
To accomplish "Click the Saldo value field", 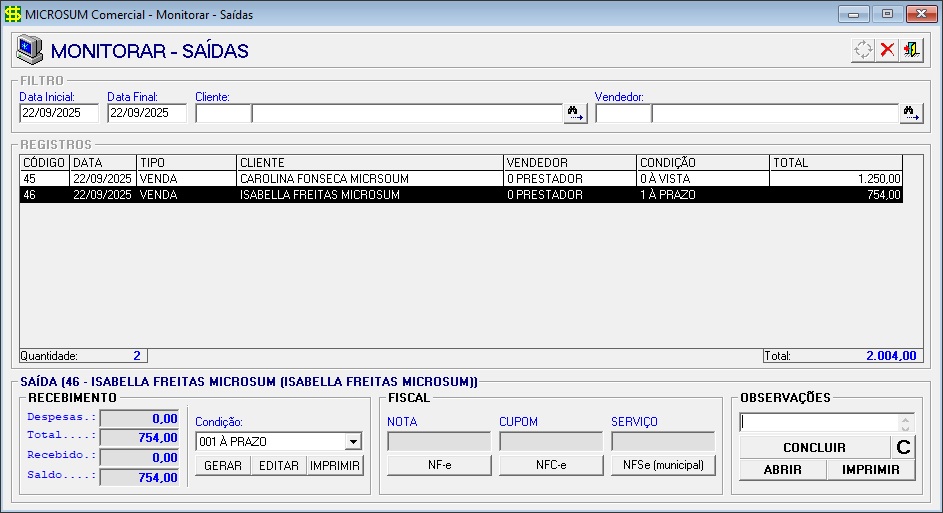I will [139, 478].
